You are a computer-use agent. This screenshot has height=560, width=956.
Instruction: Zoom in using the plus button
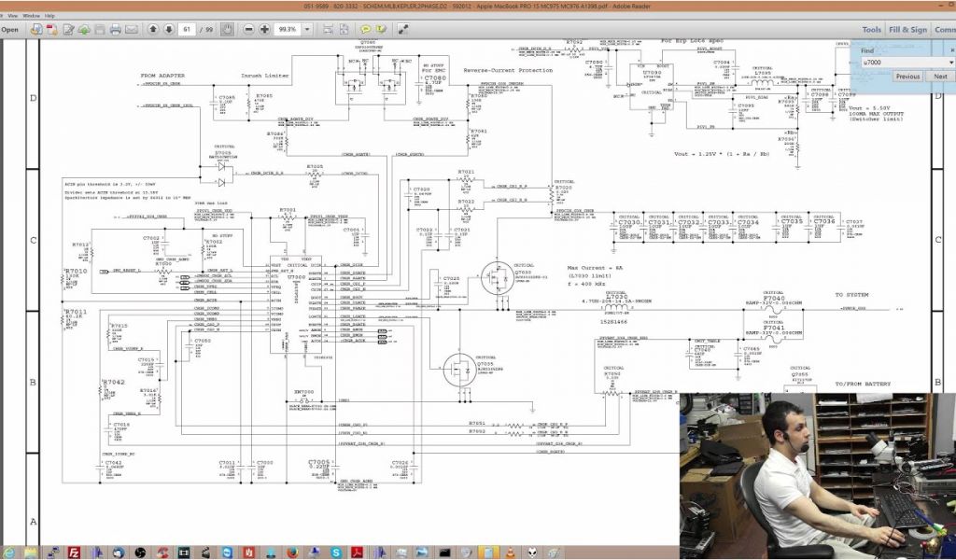265,29
